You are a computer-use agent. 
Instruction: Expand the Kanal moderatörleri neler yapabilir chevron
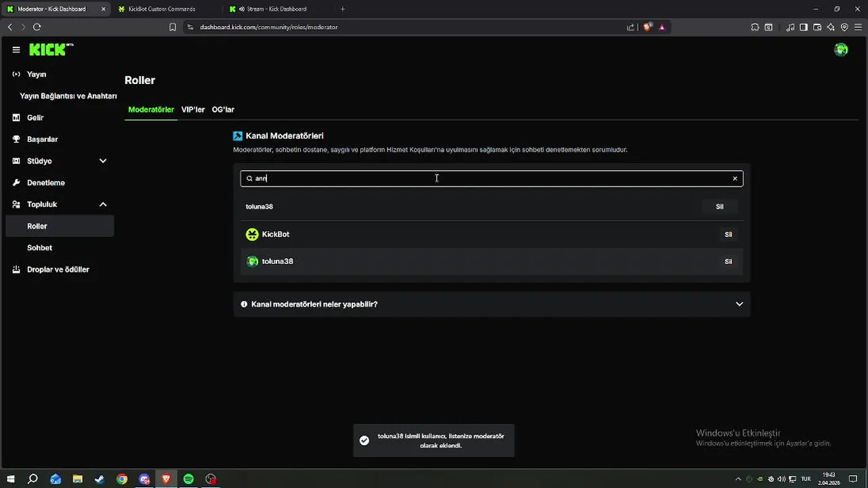(x=739, y=304)
